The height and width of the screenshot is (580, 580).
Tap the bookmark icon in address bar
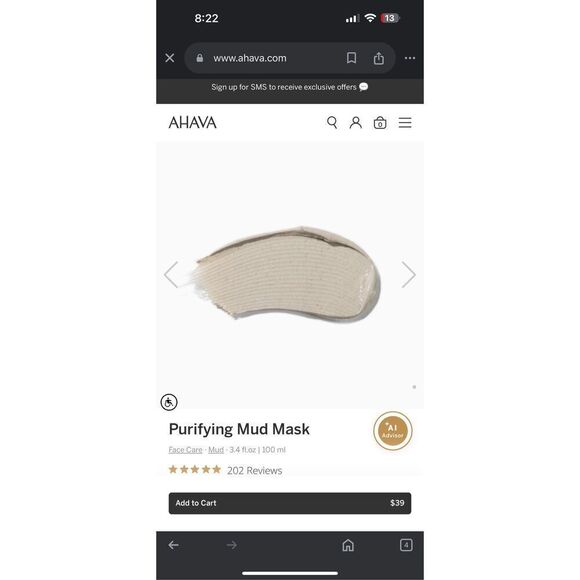click(351, 58)
